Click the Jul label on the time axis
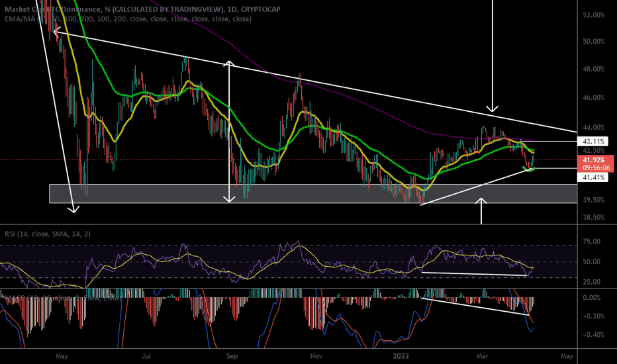 click(x=146, y=356)
